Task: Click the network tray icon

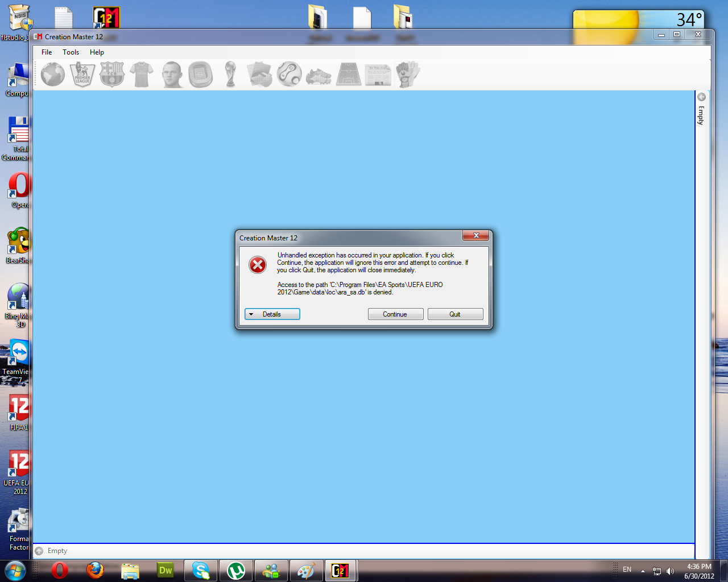Action: coord(657,571)
